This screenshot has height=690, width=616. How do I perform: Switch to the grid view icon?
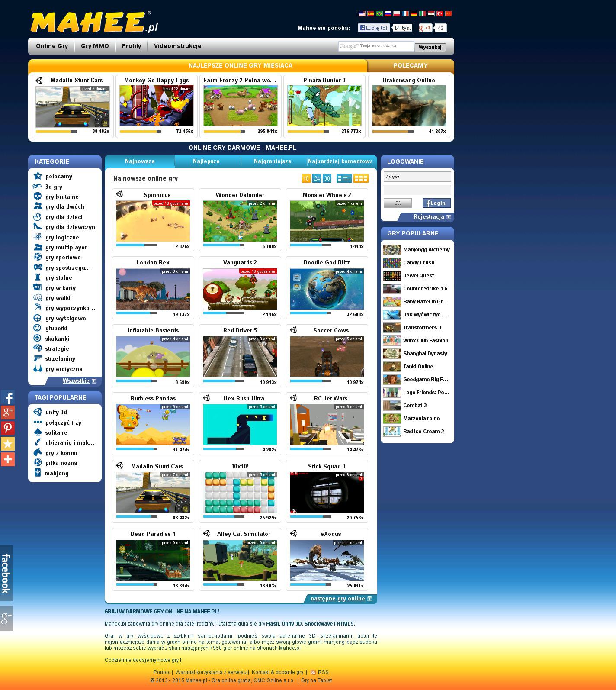click(361, 178)
